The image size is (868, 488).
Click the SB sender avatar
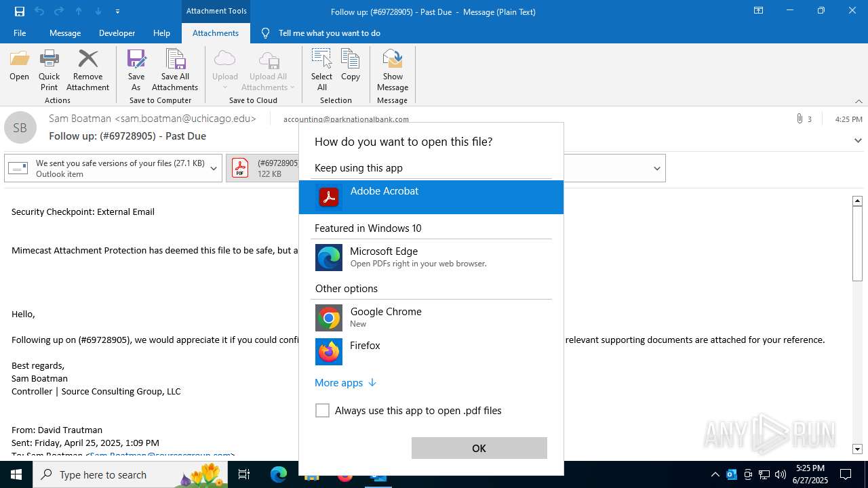click(20, 127)
